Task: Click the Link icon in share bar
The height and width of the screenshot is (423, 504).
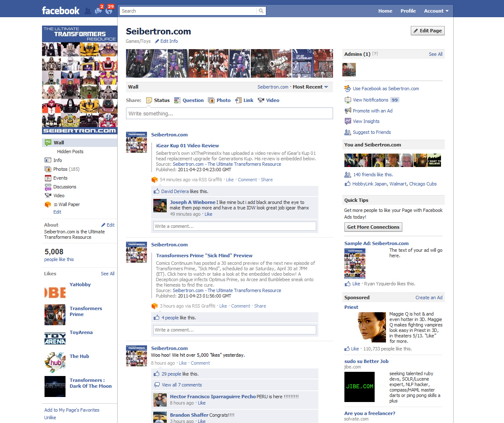Action: [239, 100]
